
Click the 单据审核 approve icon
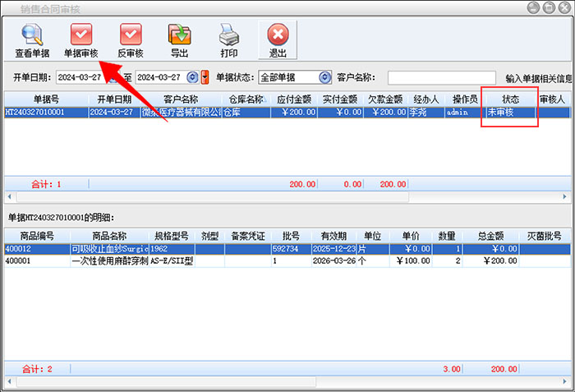coord(81,35)
